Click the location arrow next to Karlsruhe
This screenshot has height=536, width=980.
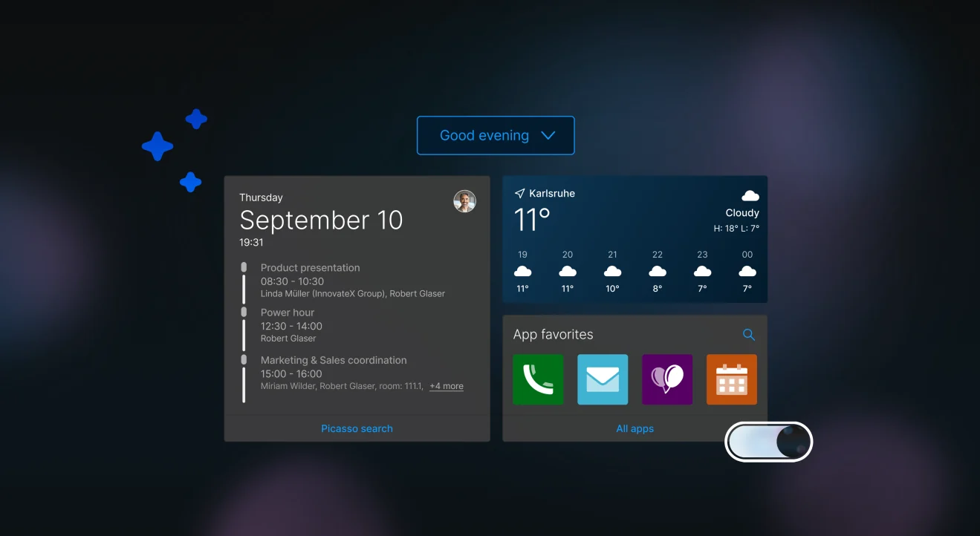tap(519, 193)
